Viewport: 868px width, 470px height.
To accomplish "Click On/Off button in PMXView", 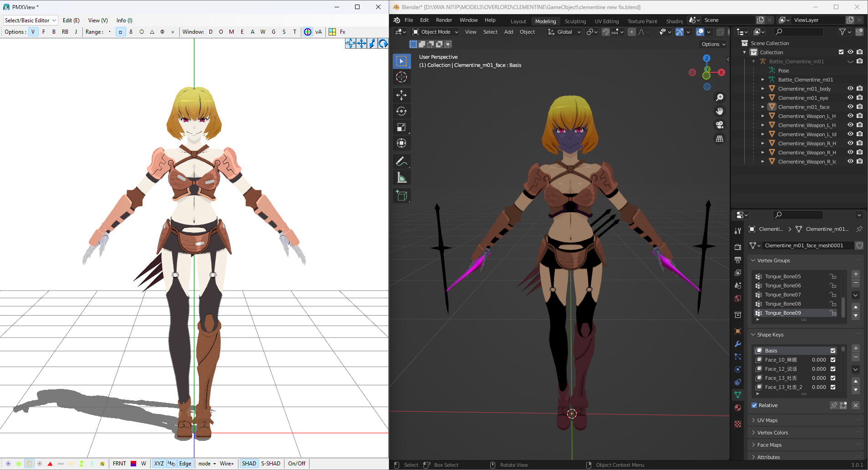I will (297, 464).
